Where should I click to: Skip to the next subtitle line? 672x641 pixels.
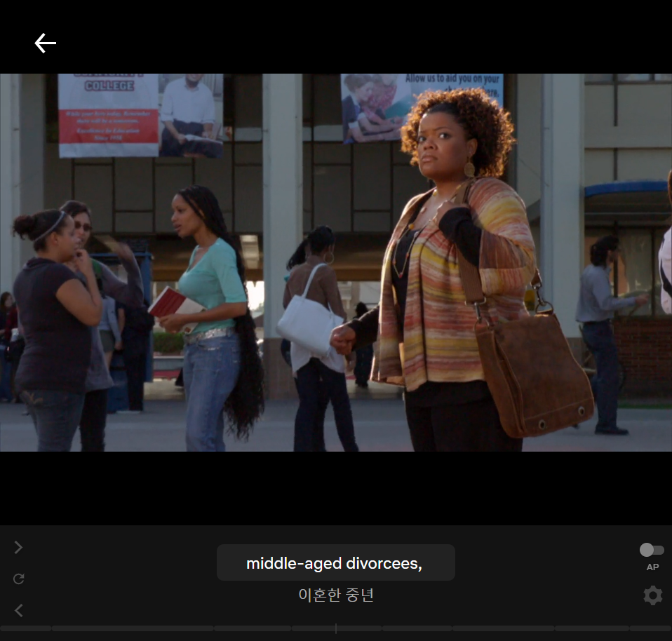[18, 548]
